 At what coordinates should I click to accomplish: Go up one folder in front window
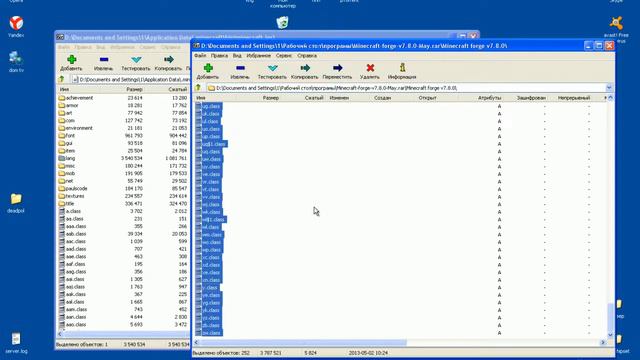click(198, 87)
